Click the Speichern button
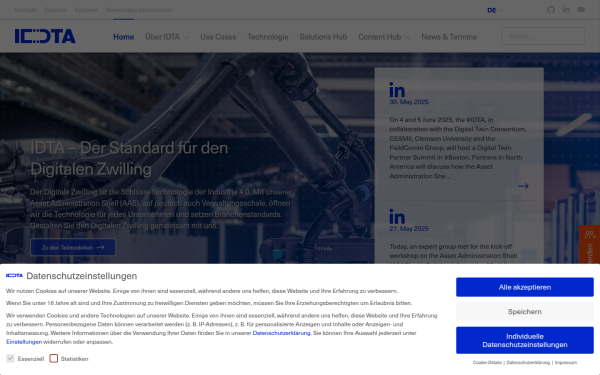600x375 pixels. [x=525, y=311]
